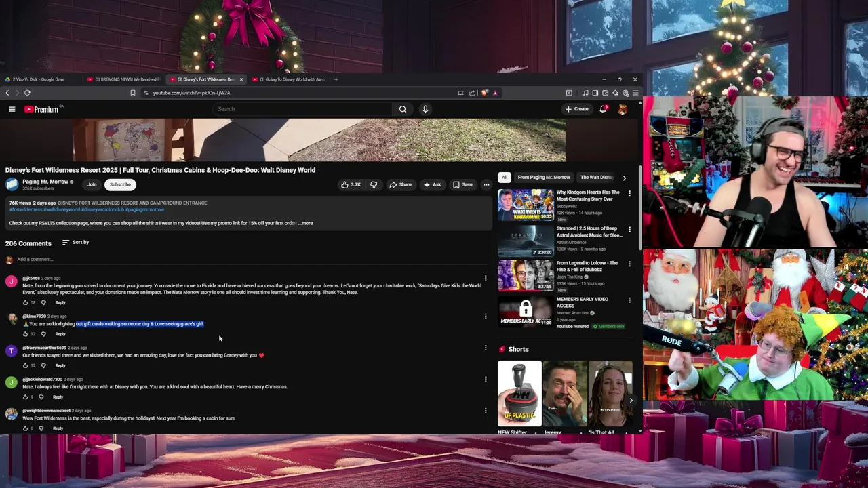Open the NEW Shifter short

coord(519,393)
